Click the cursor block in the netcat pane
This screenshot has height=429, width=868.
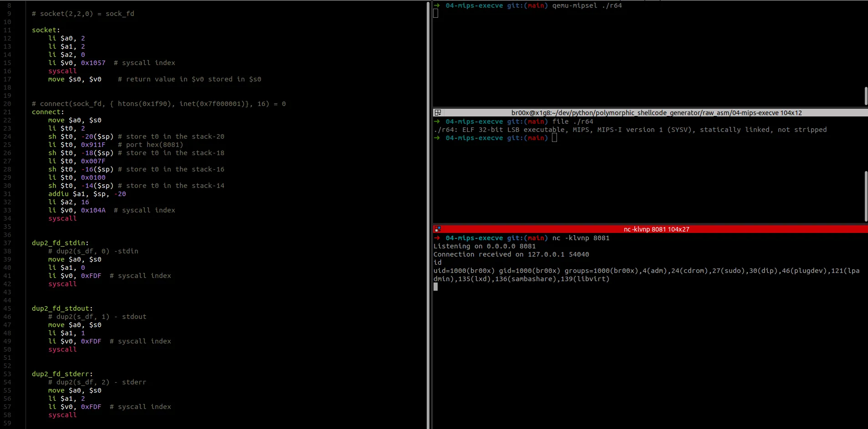tap(436, 287)
